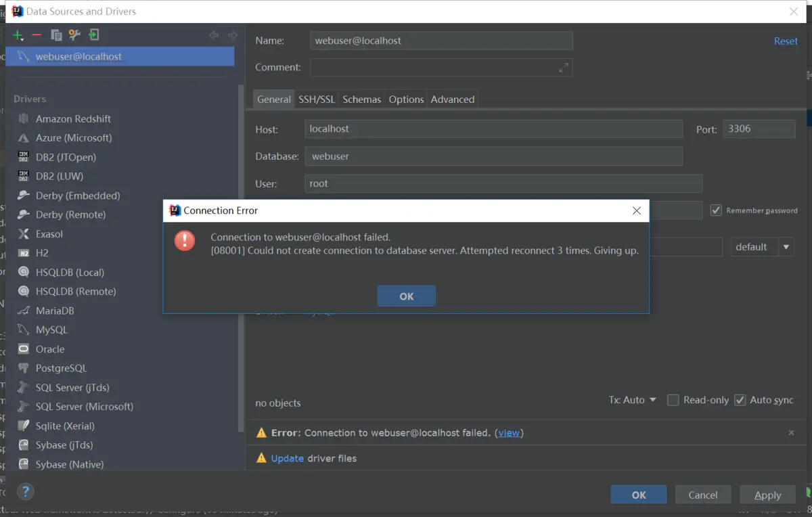Duplicate the webuser@localhost data source
This screenshot has width=812, height=517.
pos(57,35)
